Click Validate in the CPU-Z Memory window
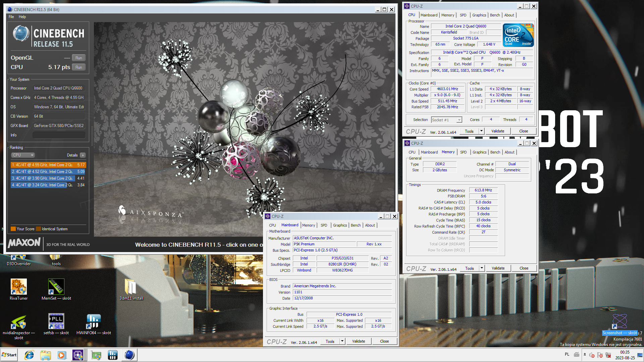The width and height of the screenshot is (644, 362). point(498,268)
